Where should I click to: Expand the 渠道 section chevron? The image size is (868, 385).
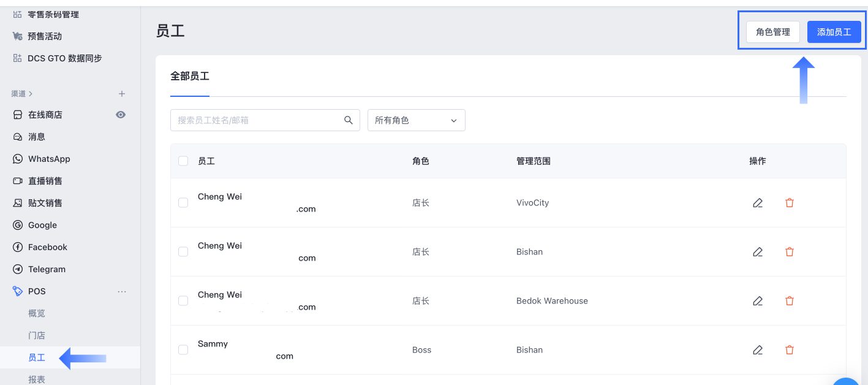pos(31,94)
